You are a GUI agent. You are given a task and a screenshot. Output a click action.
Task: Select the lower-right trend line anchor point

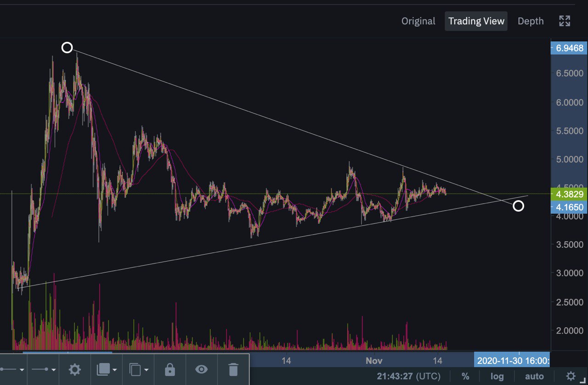point(518,206)
